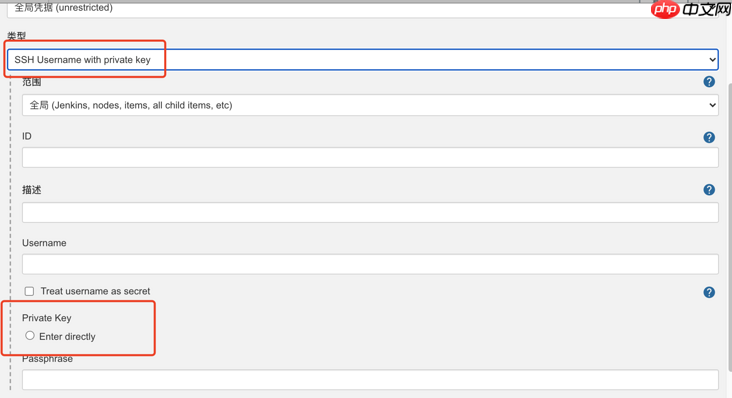Open help for the 范围 scope field

(709, 82)
